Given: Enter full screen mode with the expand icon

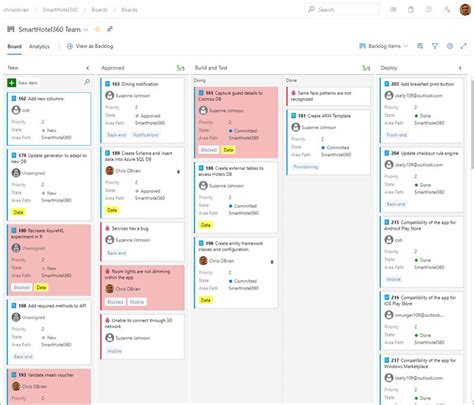Looking at the screenshot, I should click(464, 46).
